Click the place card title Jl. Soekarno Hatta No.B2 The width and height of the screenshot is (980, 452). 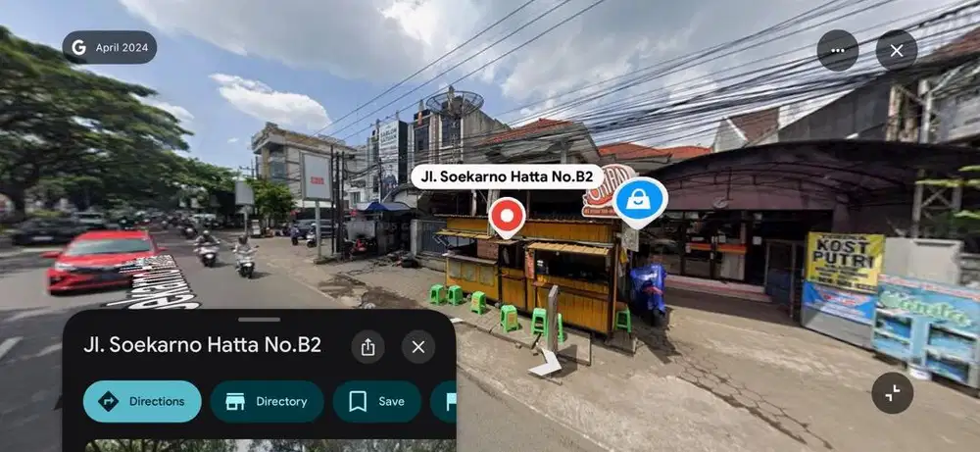203,345
